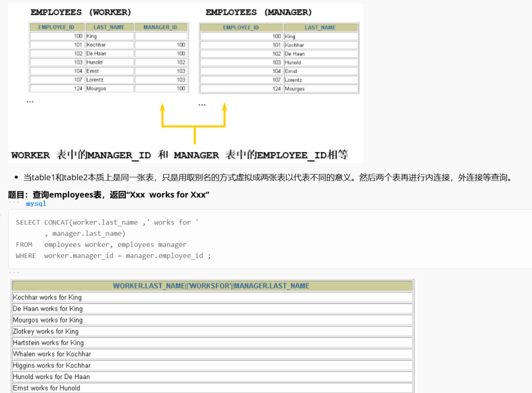Select the row "De Haan works for King"

[x=212, y=309]
